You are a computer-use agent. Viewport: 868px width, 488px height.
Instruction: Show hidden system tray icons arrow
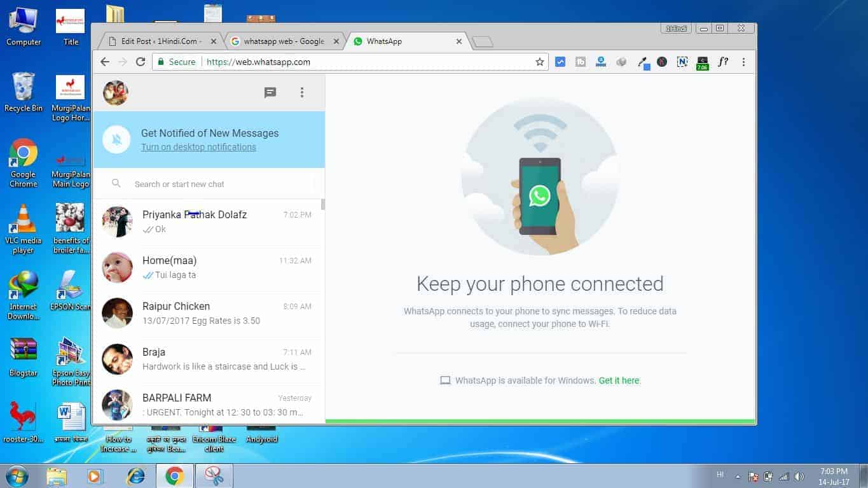(x=738, y=476)
